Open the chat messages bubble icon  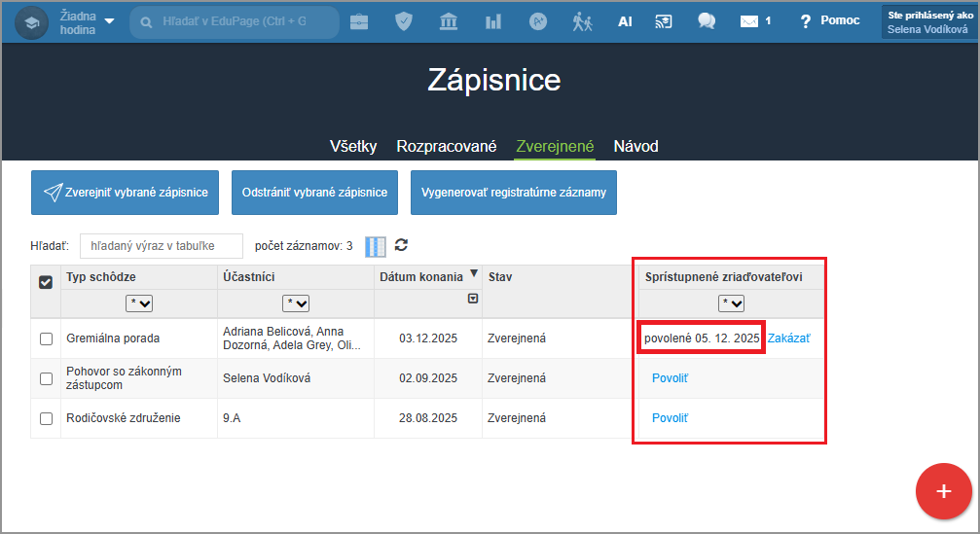[707, 21]
